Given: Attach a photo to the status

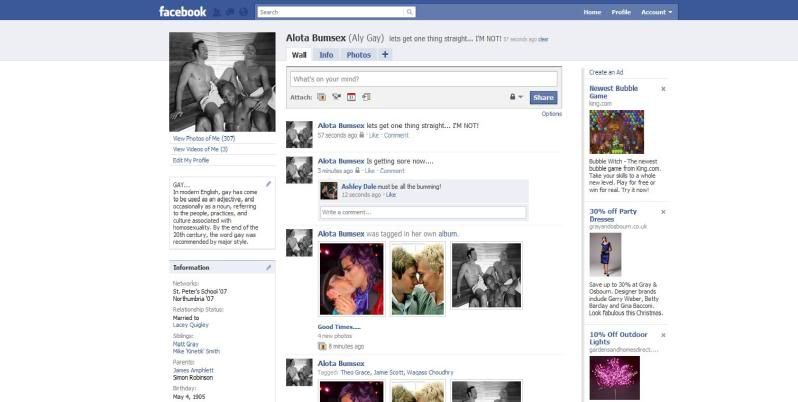Looking at the screenshot, I should click(322, 97).
